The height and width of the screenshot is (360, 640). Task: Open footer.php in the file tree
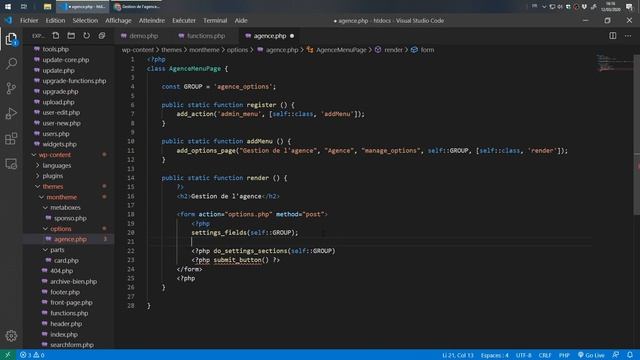(x=65, y=292)
